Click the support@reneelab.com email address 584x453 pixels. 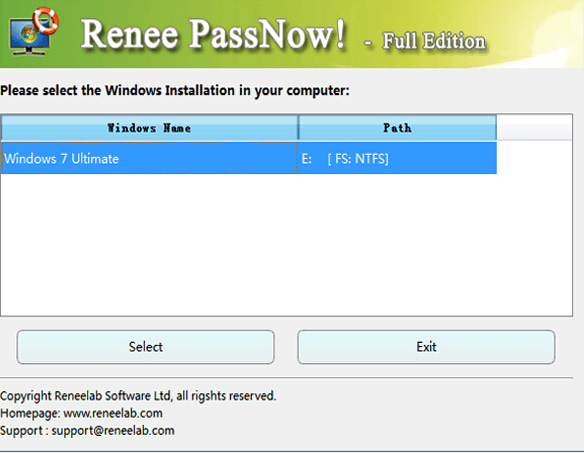(x=113, y=431)
